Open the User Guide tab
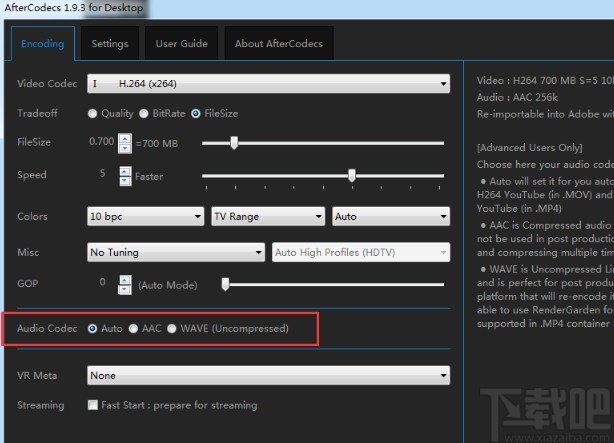 coord(182,43)
